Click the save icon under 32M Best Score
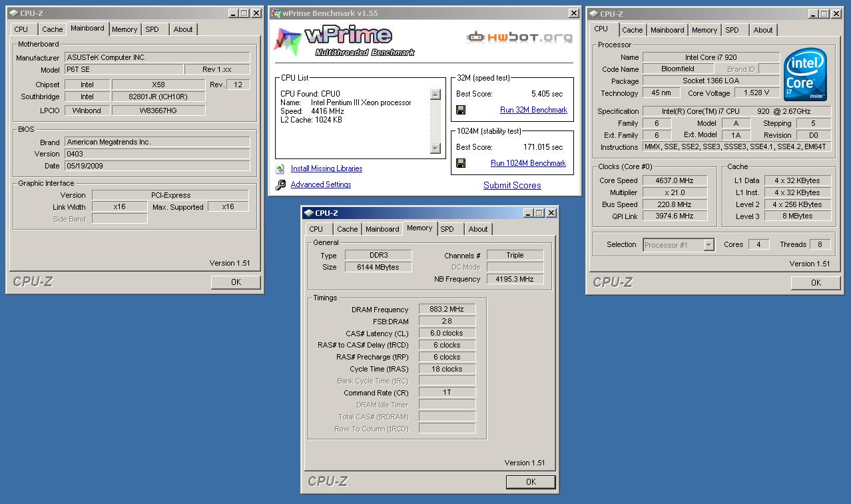The width and height of the screenshot is (851, 504). click(461, 110)
